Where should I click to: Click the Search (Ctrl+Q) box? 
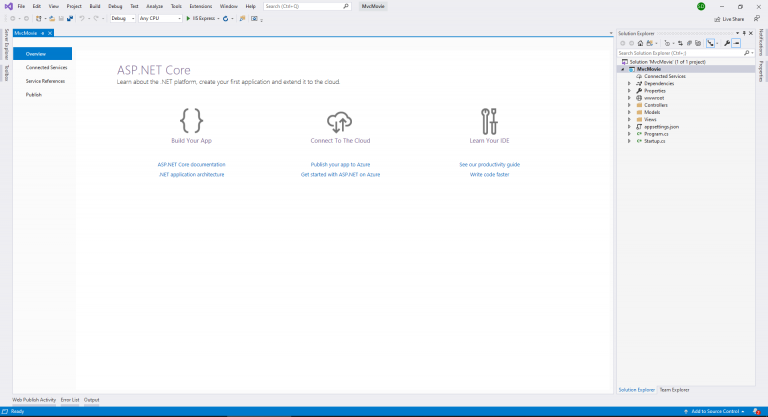point(306,6)
